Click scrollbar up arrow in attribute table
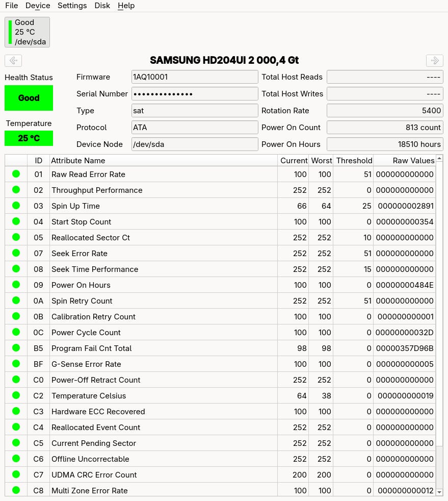Viewport: 448px width, 501px height. [439, 158]
